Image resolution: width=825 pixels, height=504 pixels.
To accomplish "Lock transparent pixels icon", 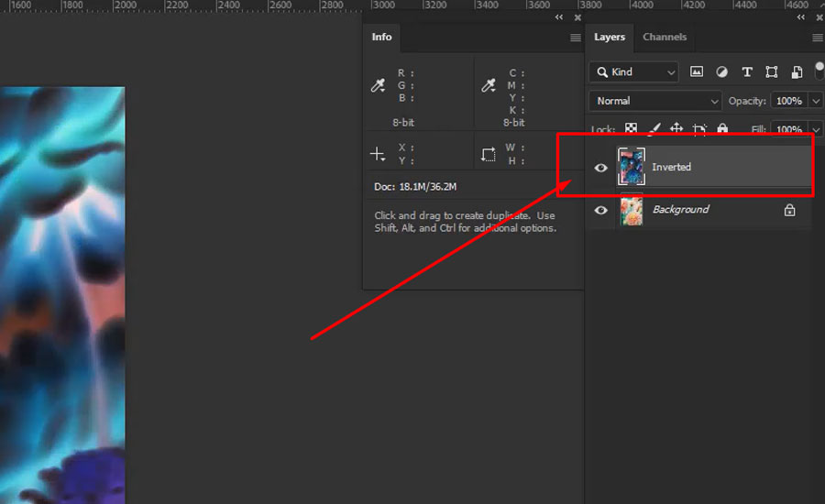I will click(631, 128).
